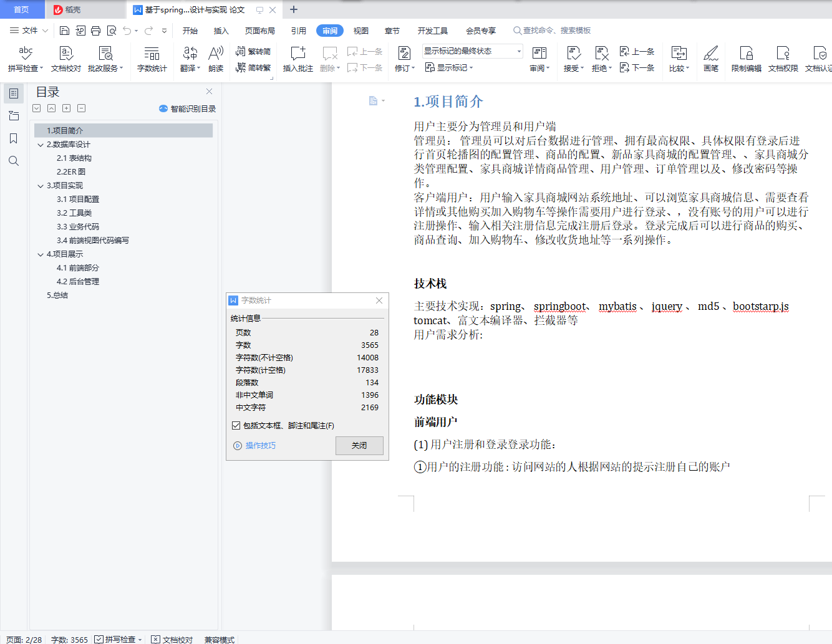Switch to the 插入 ribbon tab

point(221,31)
